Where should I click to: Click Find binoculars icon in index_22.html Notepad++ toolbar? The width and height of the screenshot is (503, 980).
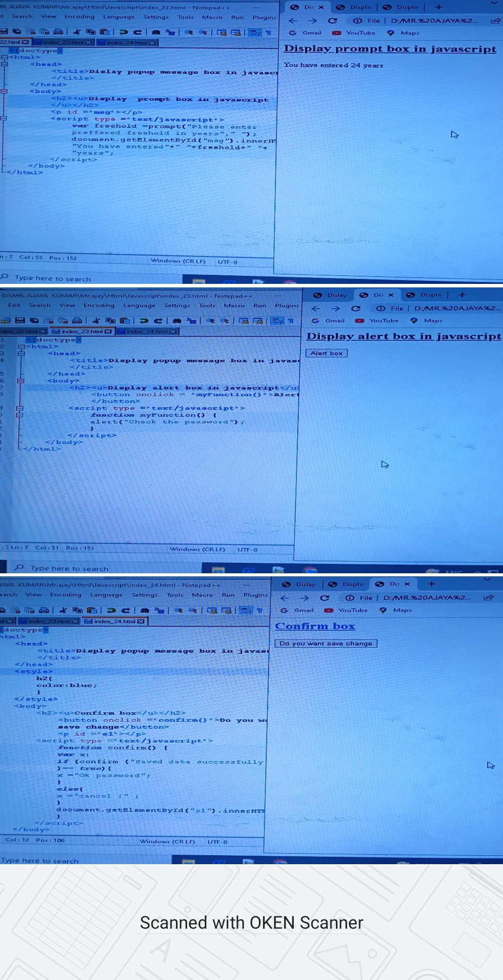[156, 32]
